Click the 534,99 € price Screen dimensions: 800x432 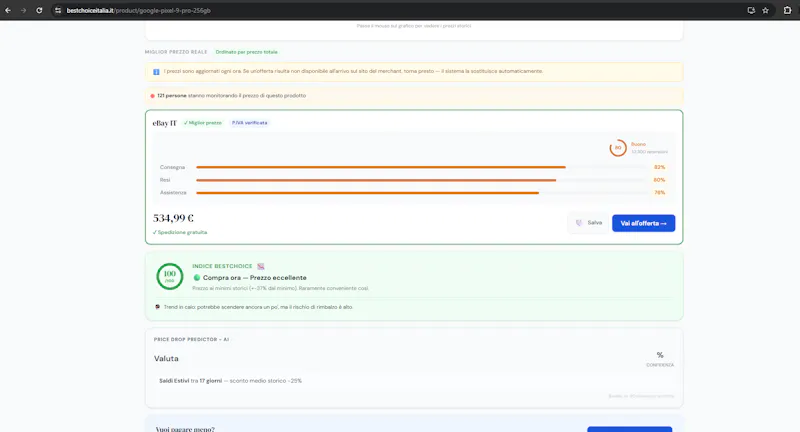click(x=173, y=218)
